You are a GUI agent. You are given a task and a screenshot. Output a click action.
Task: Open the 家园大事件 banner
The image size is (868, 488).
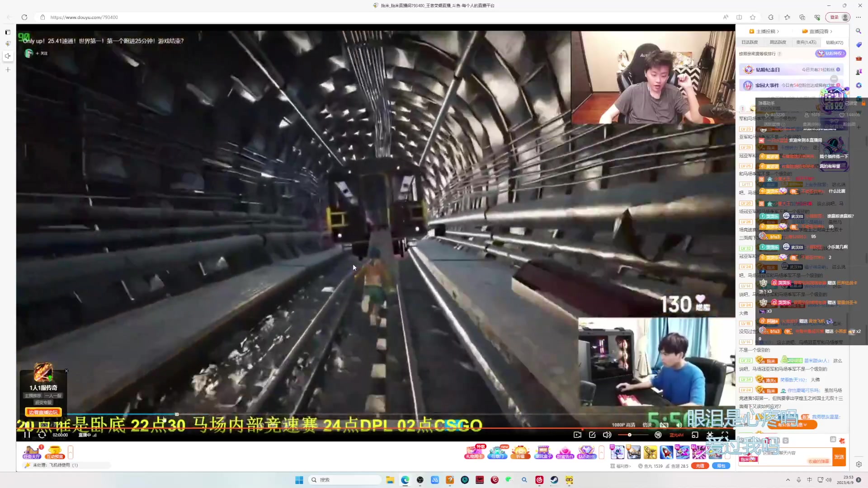[x=791, y=85]
